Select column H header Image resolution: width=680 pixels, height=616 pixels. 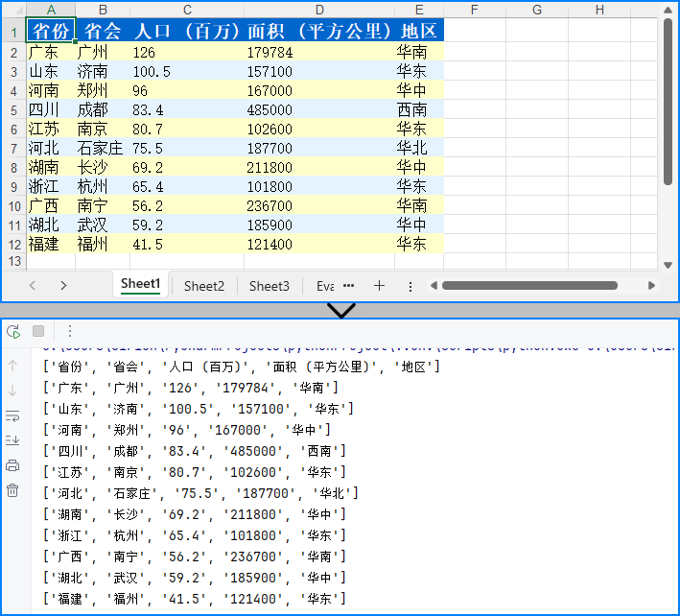[599, 10]
